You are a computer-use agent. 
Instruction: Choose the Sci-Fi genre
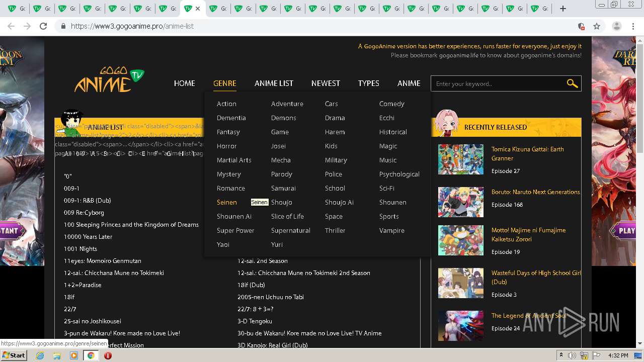pyautogui.click(x=386, y=188)
